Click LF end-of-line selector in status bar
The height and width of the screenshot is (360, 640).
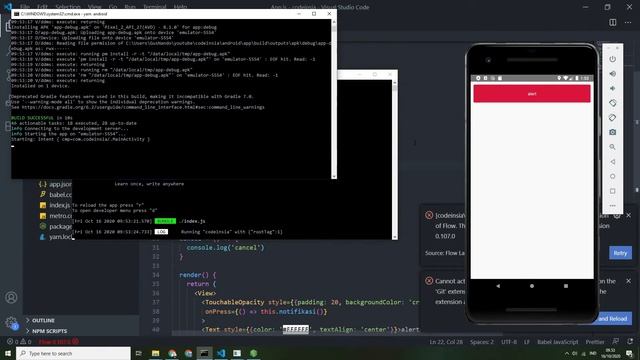coord(527,342)
